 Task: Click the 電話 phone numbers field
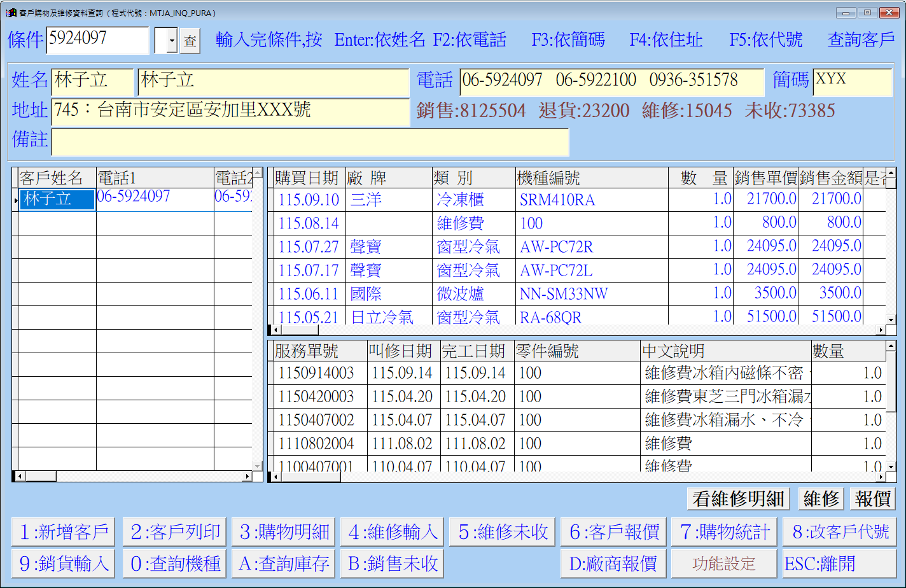tap(611, 82)
